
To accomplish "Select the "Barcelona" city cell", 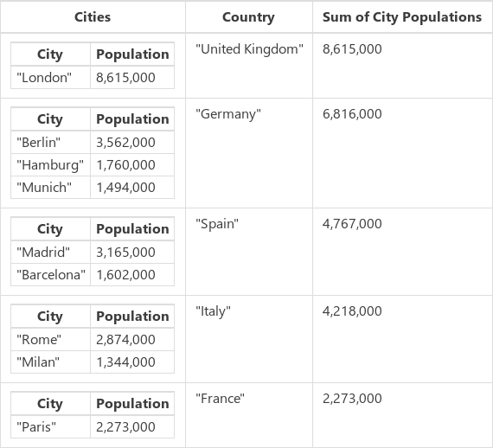I will (51, 275).
